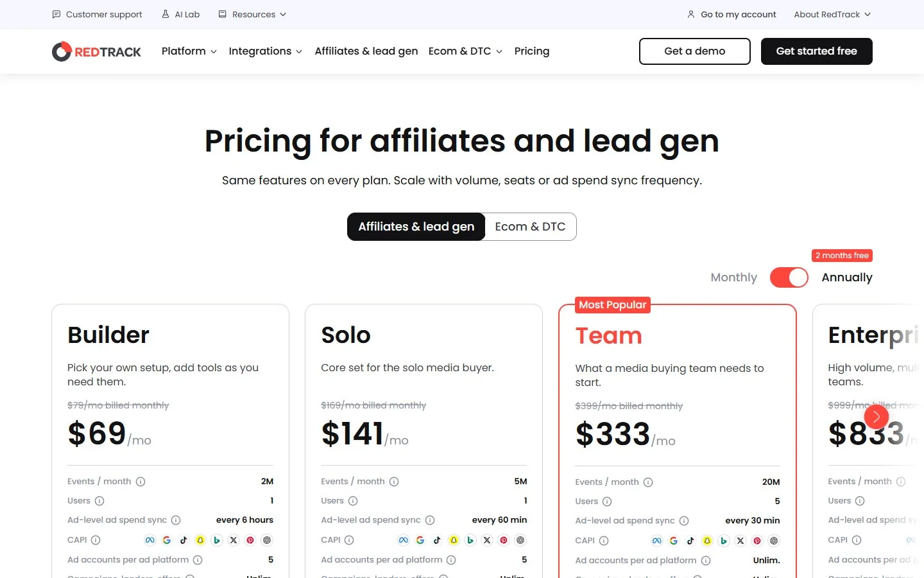The height and width of the screenshot is (578, 924).
Task: Click info icon beside Team Users
Action: point(607,502)
